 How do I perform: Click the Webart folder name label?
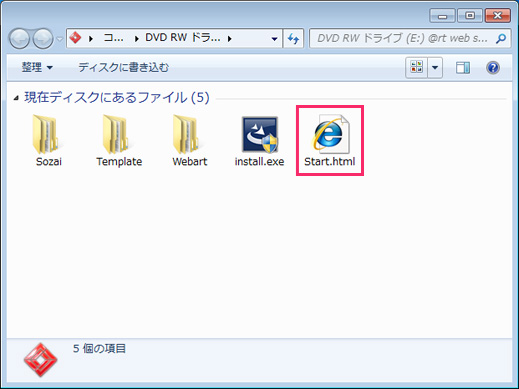click(190, 162)
